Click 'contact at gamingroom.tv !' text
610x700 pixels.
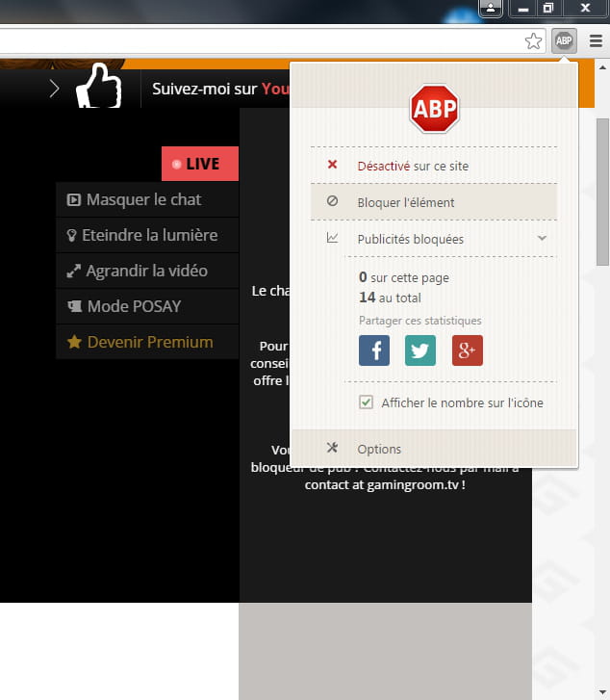[x=385, y=485]
